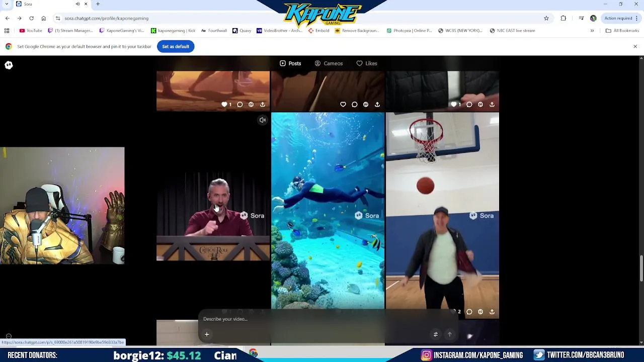Share the black jacket video
Image resolution: width=644 pixels, height=362 pixels.
click(492, 105)
